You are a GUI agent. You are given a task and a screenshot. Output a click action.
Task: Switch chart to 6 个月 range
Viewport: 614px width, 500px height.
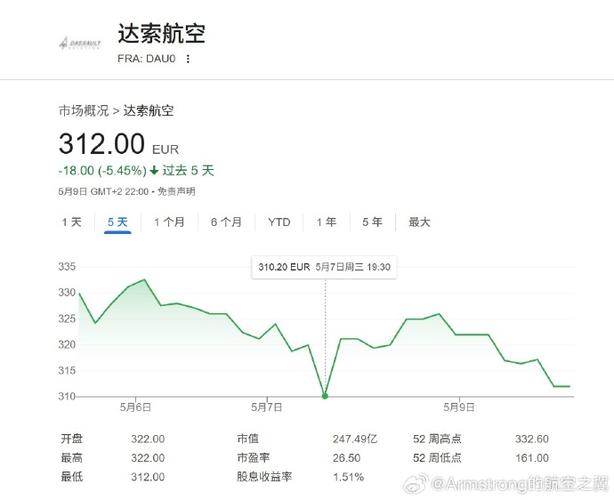[226, 222]
